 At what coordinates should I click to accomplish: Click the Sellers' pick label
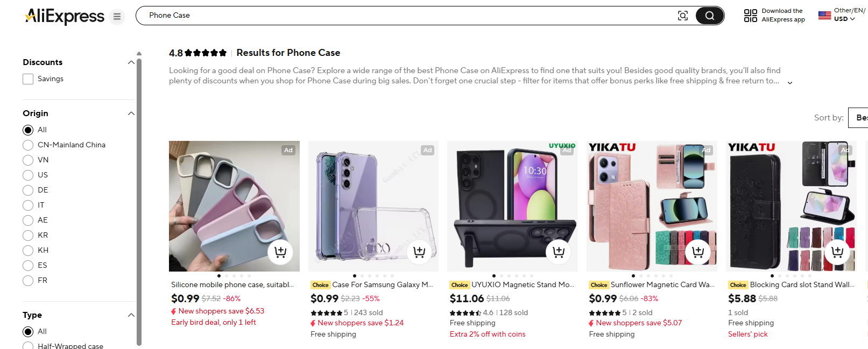tap(748, 333)
